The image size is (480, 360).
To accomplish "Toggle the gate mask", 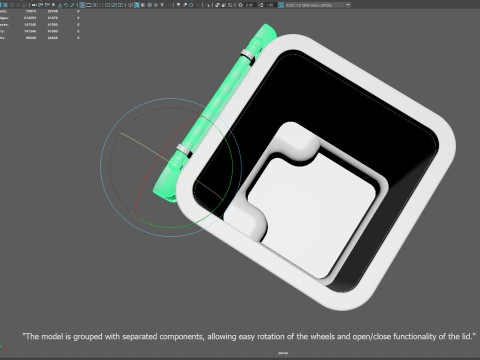I will pyautogui.click(x=101, y=5).
